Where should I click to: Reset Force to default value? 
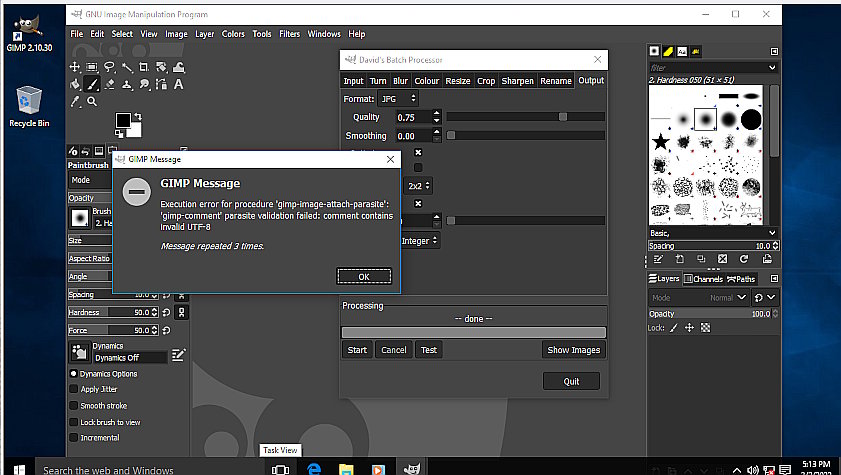166,330
